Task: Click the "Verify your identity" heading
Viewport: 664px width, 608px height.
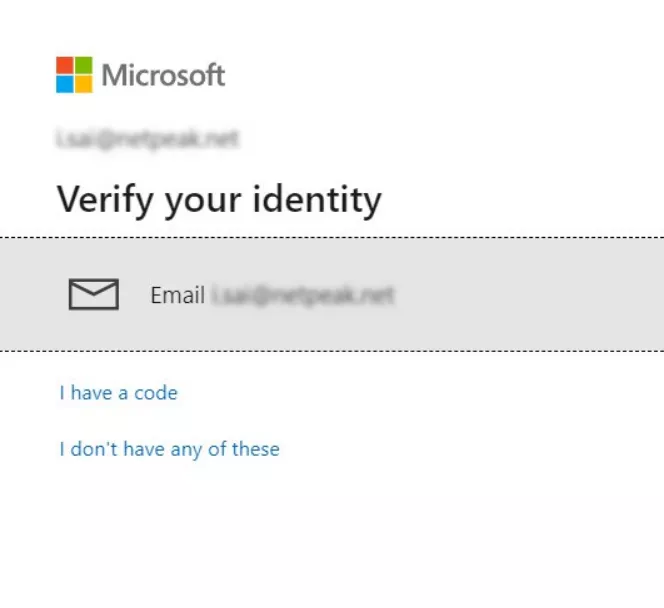Action: [219, 200]
